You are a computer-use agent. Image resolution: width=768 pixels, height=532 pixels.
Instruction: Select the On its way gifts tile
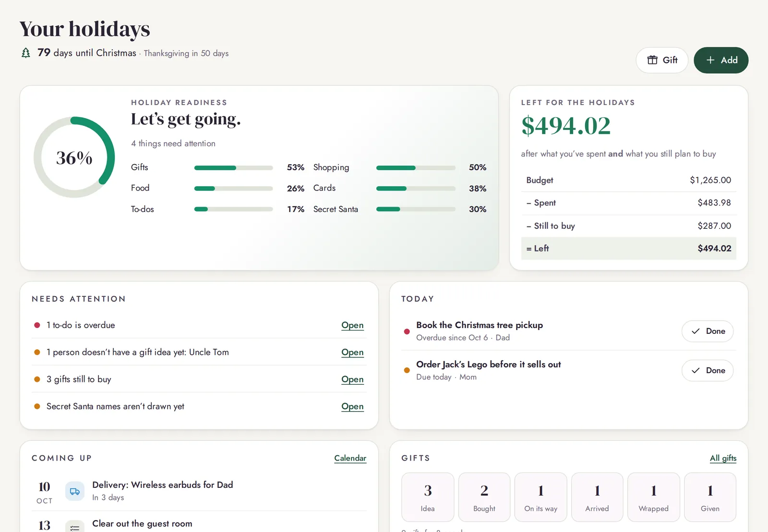[540, 497]
